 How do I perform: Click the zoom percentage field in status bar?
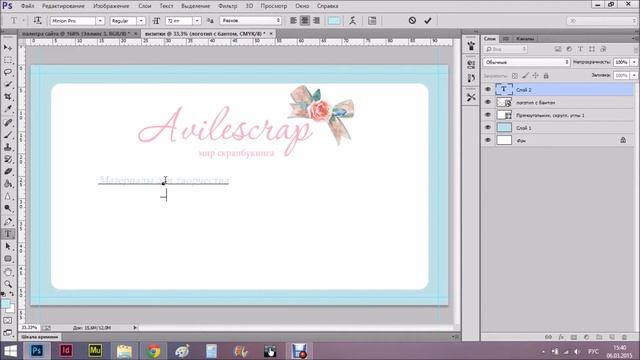tap(29, 328)
